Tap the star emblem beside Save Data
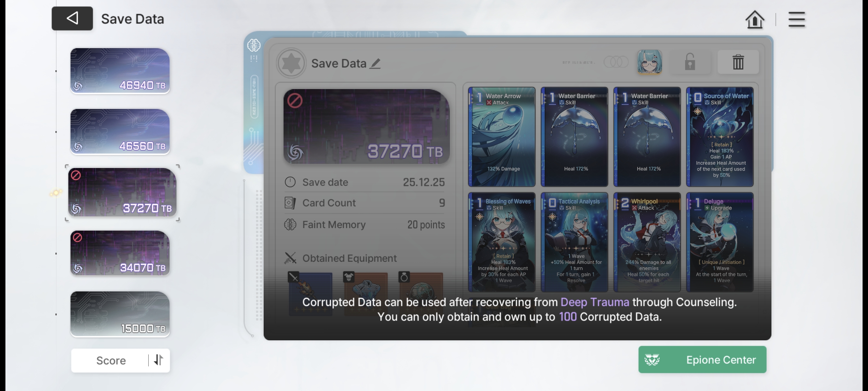868x391 pixels. tap(291, 63)
